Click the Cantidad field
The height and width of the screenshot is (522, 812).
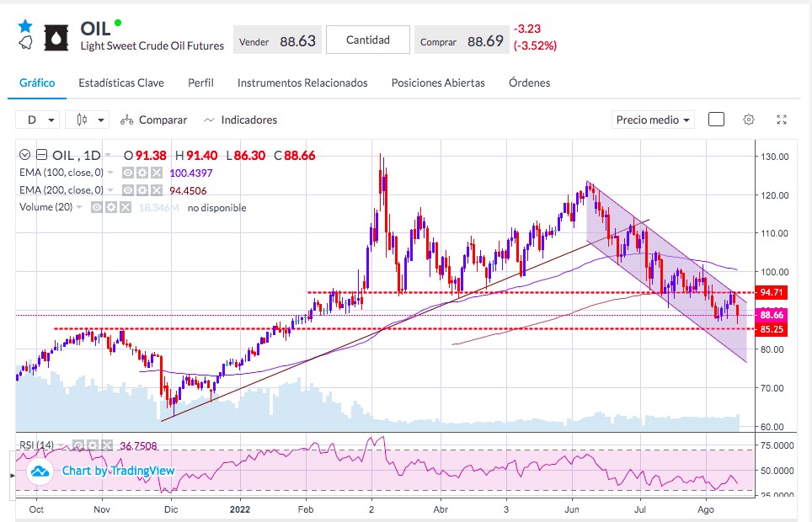point(368,40)
